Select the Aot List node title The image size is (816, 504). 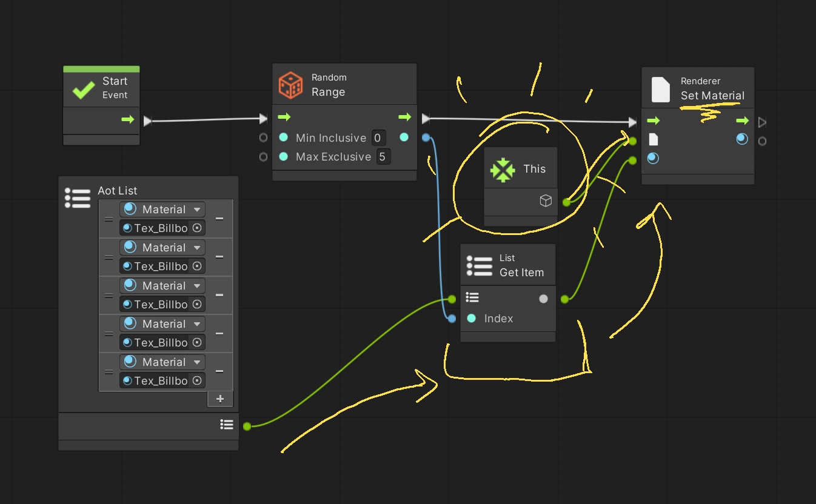(118, 191)
